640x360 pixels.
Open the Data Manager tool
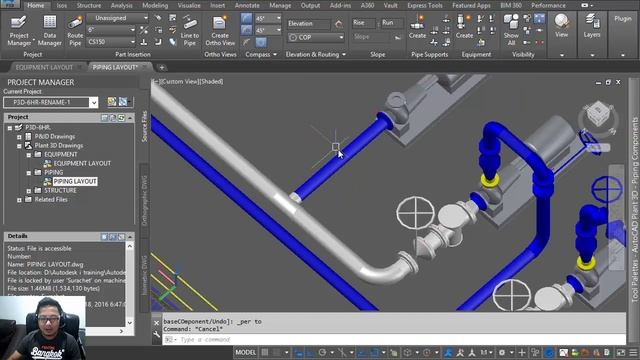pos(49,31)
